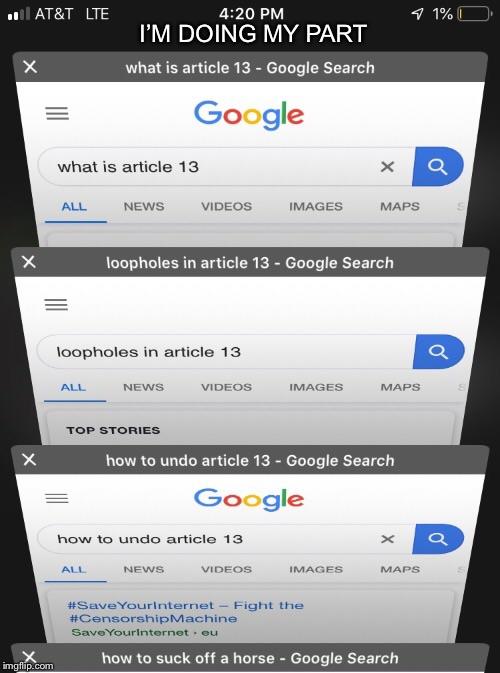
Task: Open 'loopholes in article 13 - Google Search' tab card
Action: [250, 263]
